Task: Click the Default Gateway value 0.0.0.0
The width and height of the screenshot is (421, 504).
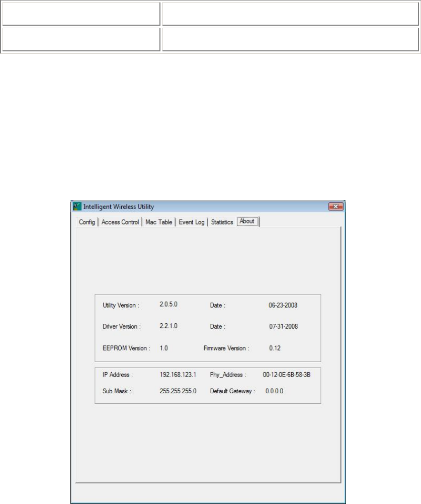Action: [274, 391]
